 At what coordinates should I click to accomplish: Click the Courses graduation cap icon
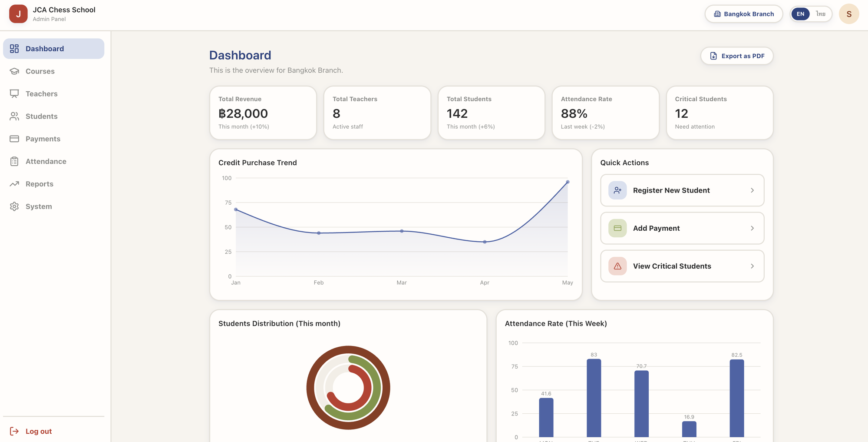[14, 71]
